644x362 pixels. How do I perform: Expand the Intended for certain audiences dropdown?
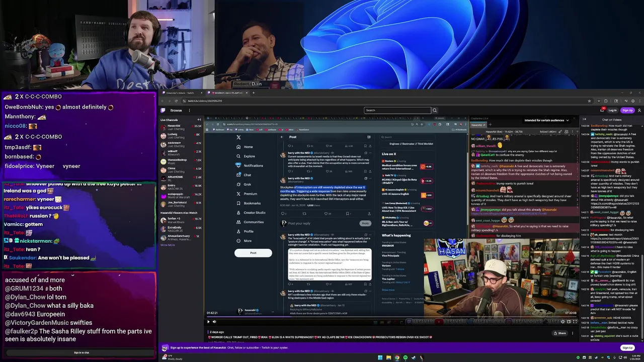point(547,120)
